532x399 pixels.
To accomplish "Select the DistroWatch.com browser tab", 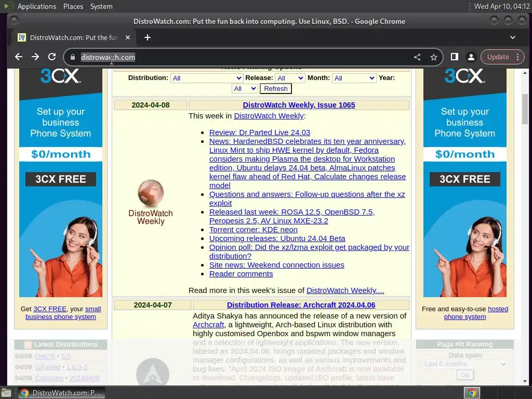I will (74, 37).
